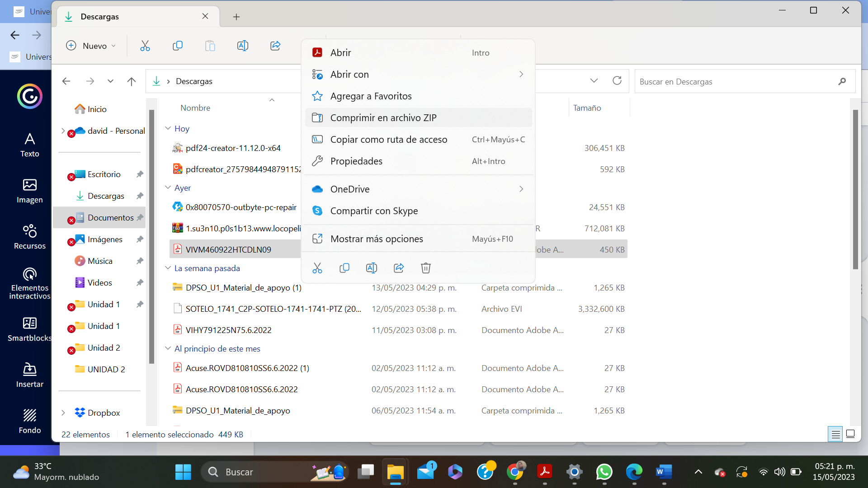The width and height of the screenshot is (868, 488).
Task: Expand the Dropbox tree node
Action: [x=63, y=413]
